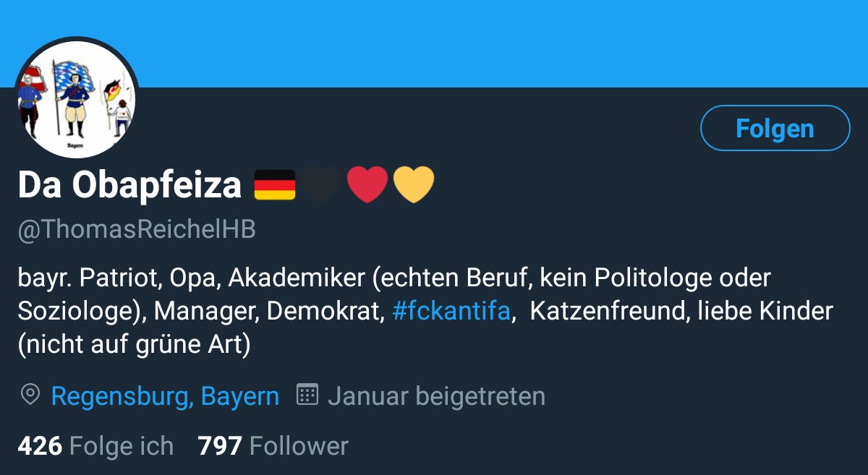Viewport: 868px width, 475px height.
Task: Click the location pin icon
Action: (x=30, y=395)
